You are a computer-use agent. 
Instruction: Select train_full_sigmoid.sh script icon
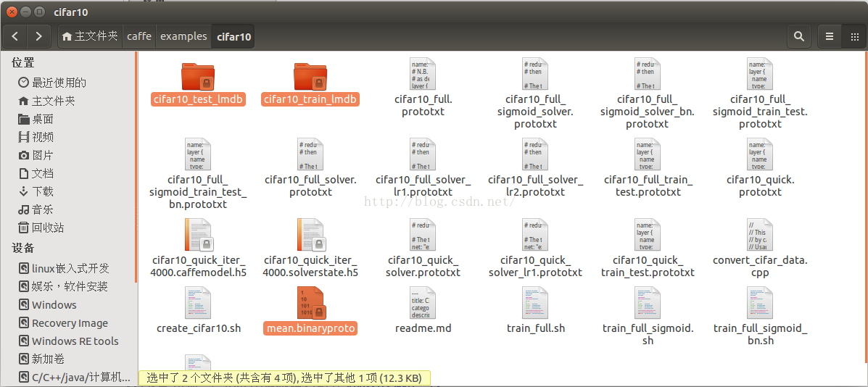pyautogui.click(x=647, y=302)
